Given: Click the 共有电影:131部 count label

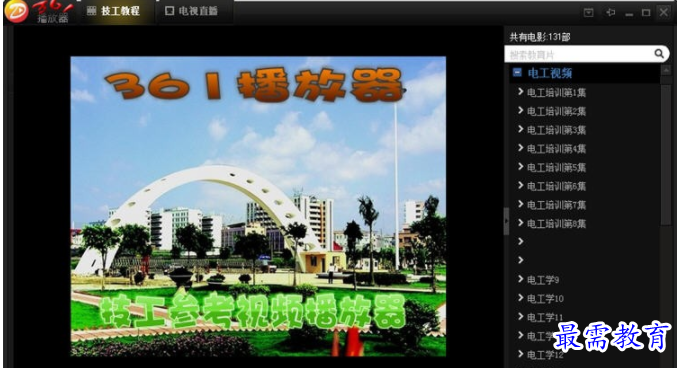Looking at the screenshot, I should 540,37.
